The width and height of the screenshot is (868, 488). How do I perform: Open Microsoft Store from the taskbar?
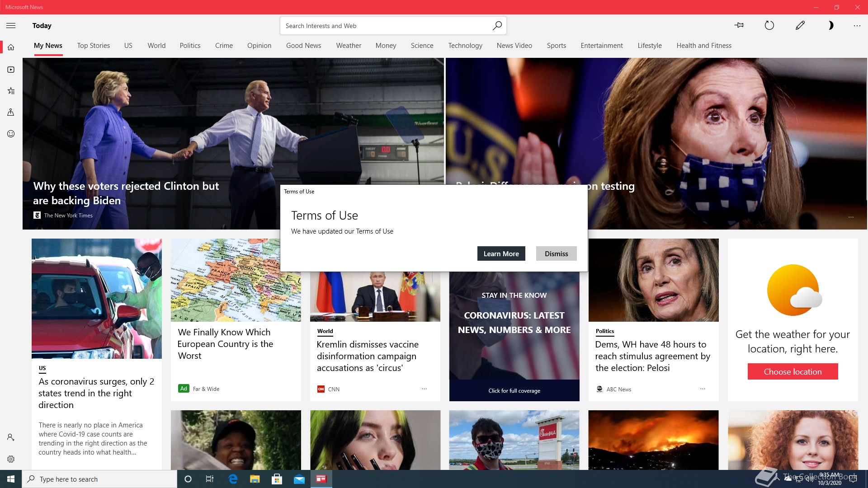coord(277,479)
